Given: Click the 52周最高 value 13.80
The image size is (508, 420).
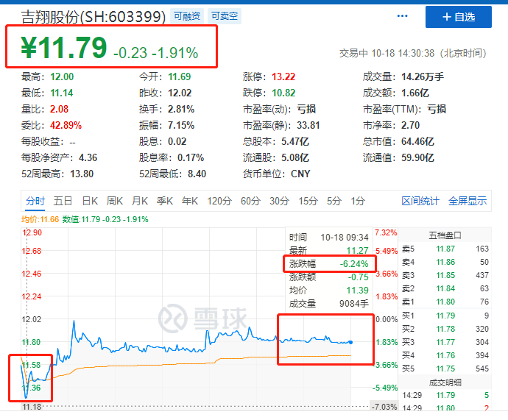Looking at the screenshot, I should pos(82,174).
